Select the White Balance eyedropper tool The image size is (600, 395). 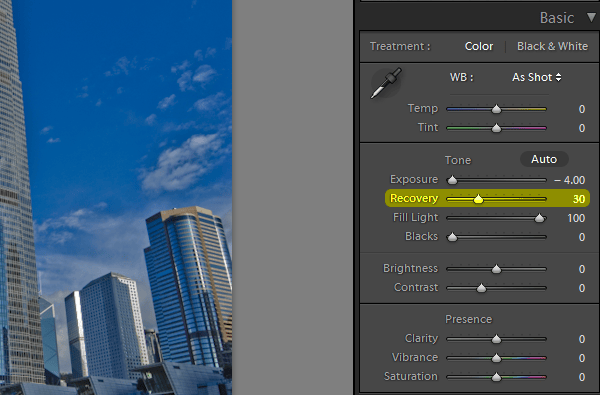tap(386, 83)
